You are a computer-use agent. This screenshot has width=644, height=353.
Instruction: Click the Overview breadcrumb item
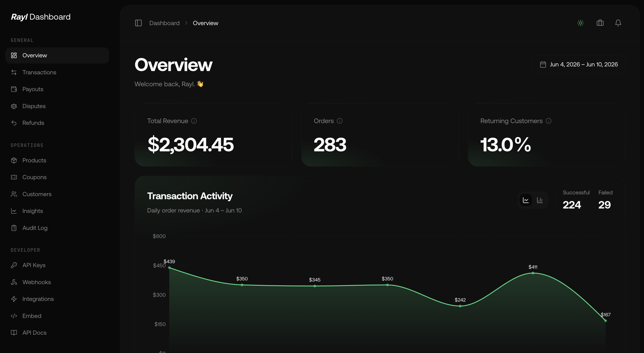tap(205, 23)
